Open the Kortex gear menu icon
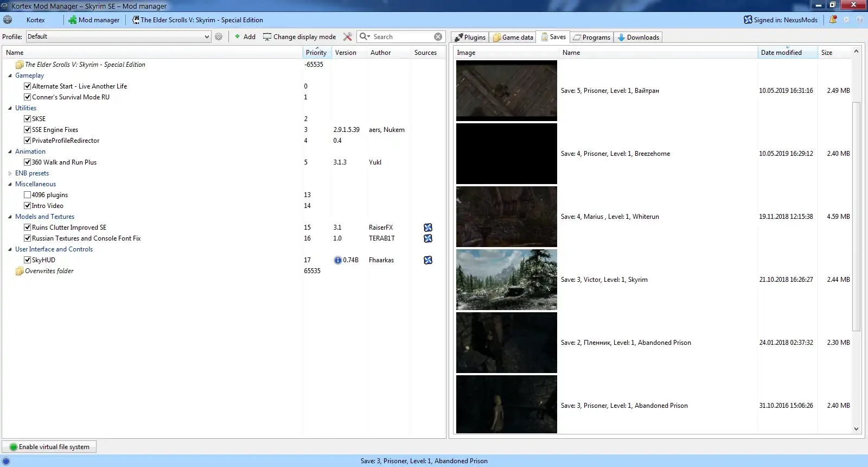Image resolution: width=868 pixels, height=467 pixels. [x=8, y=20]
